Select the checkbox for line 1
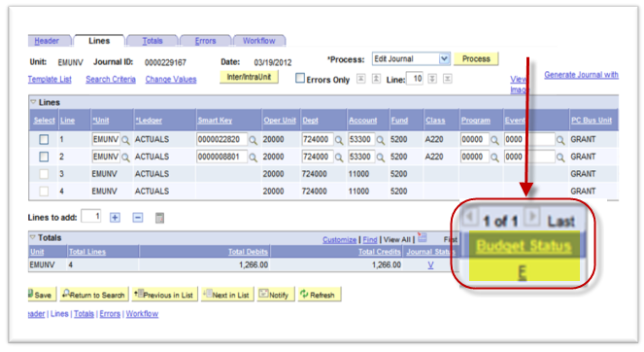 point(44,139)
